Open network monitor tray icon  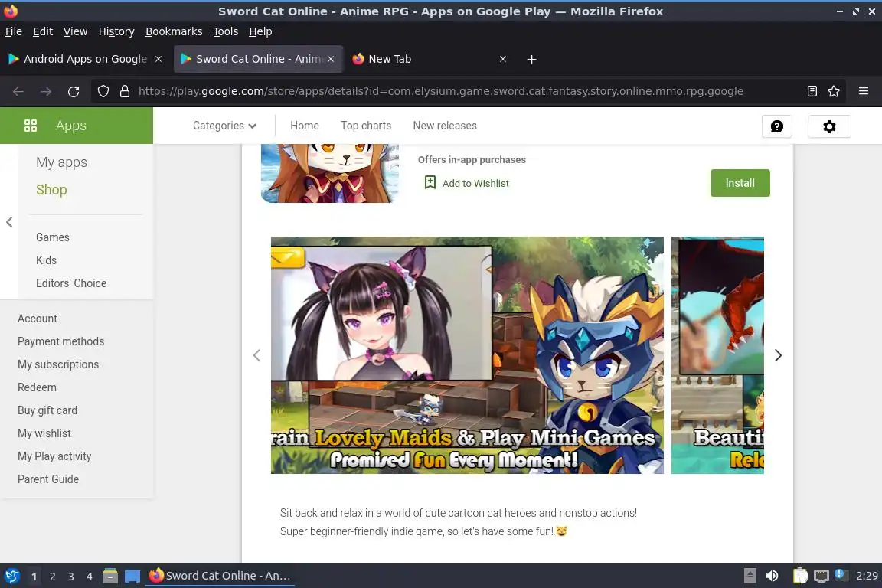click(822, 576)
